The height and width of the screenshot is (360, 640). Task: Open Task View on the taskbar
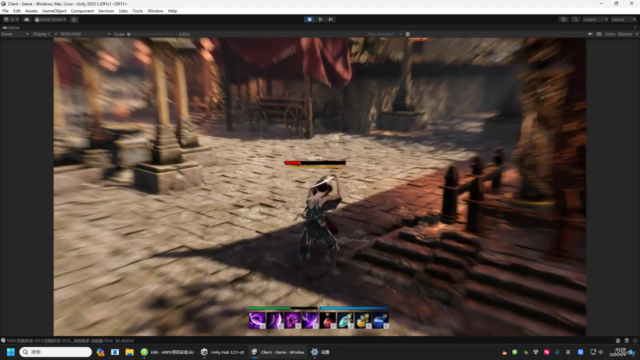coord(115,352)
